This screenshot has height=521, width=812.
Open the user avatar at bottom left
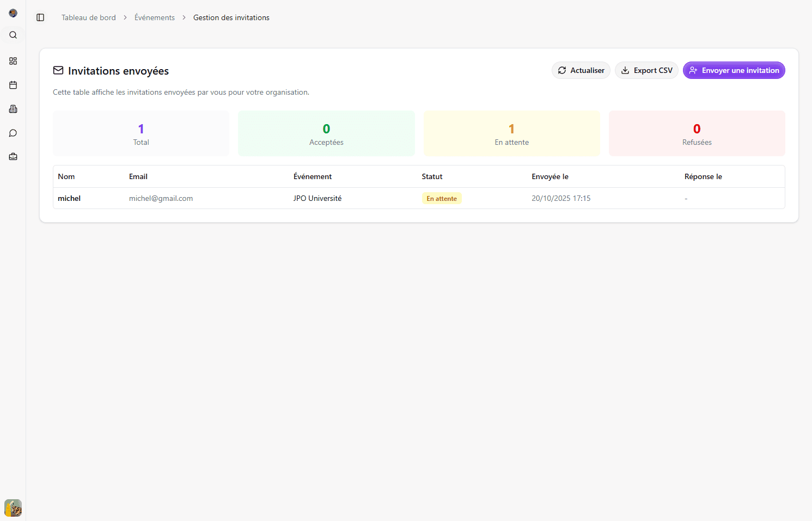tap(13, 508)
